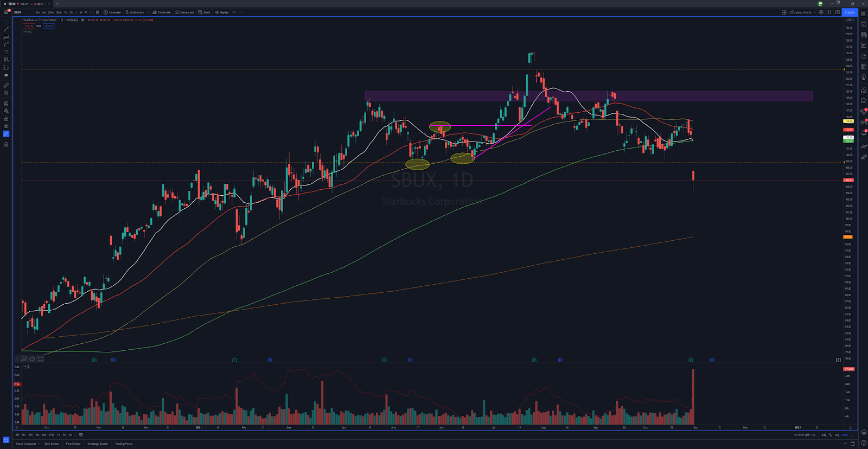868x449 pixels.
Task: Collapse the bottom panel with chevron
Action: click(845, 444)
